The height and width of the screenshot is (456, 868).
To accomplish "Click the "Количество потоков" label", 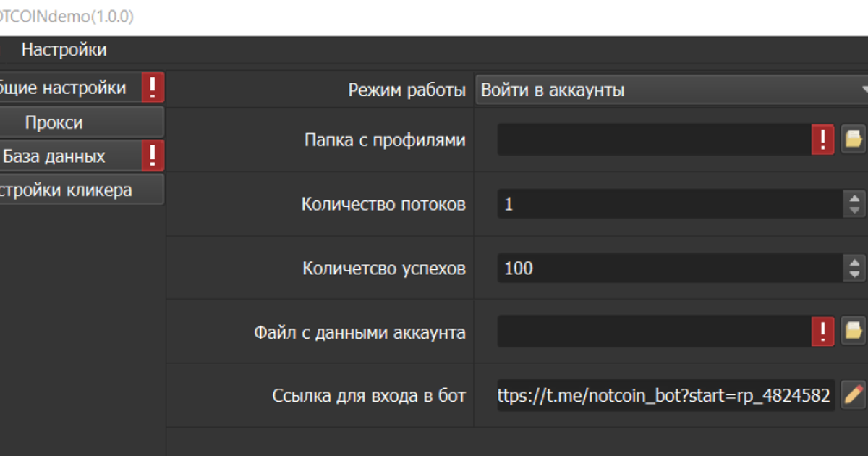I will tap(383, 204).
